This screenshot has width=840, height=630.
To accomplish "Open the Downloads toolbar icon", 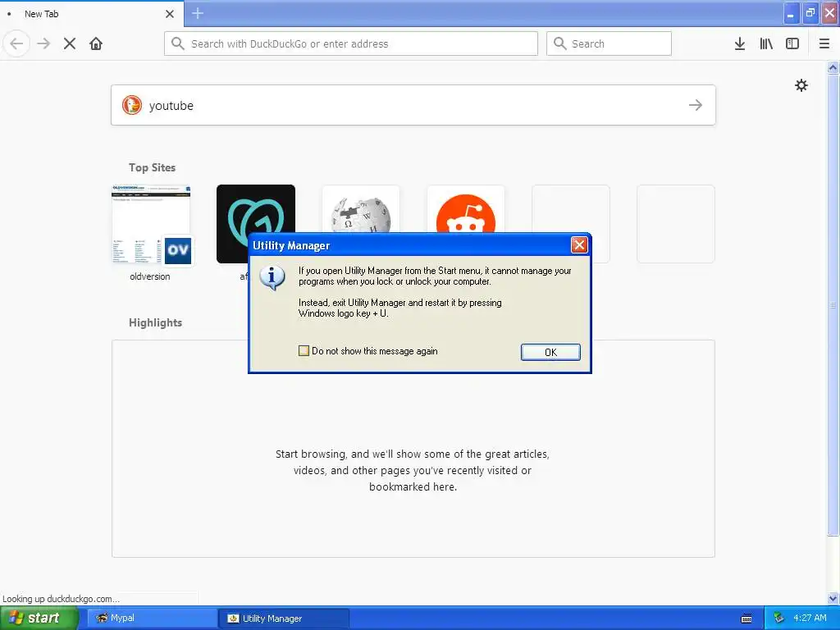I will click(740, 43).
